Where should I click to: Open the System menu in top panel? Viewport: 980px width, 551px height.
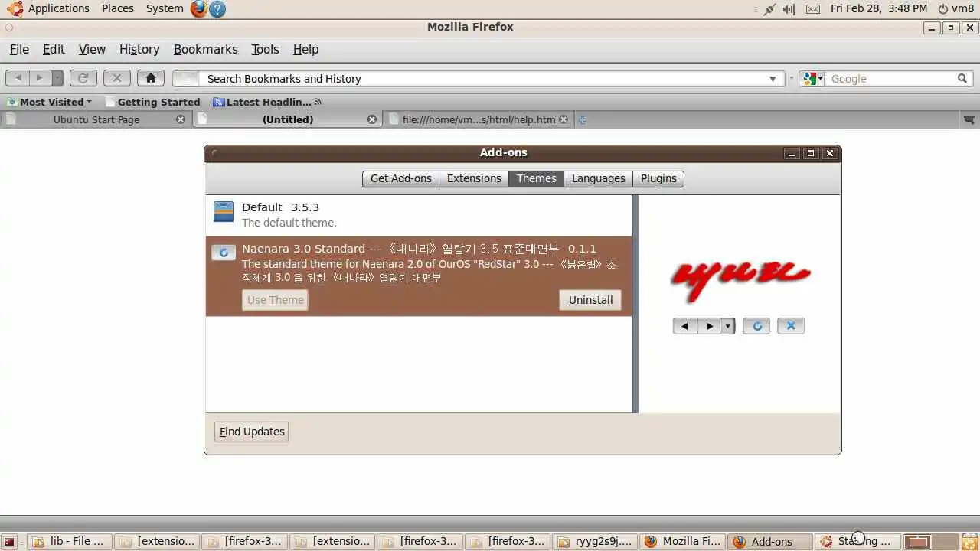pyautogui.click(x=165, y=8)
